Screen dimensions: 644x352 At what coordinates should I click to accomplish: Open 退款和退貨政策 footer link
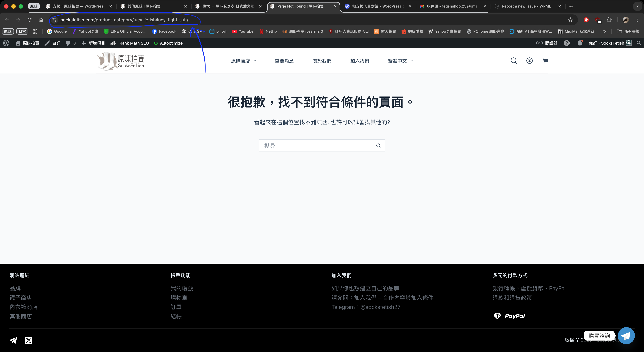coord(512,298)
